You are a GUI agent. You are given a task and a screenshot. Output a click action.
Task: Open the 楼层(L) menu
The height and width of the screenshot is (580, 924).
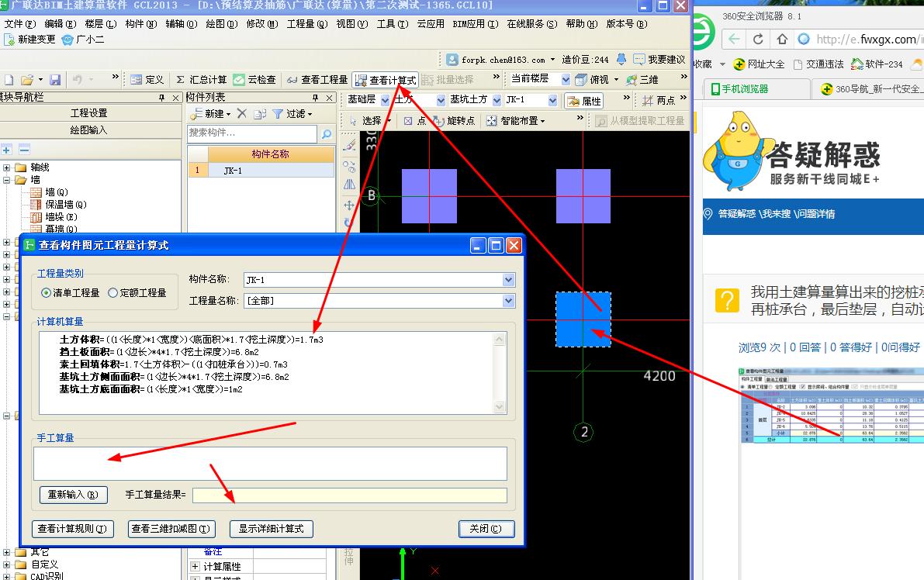pyautogui.click(x=101, y=24)
